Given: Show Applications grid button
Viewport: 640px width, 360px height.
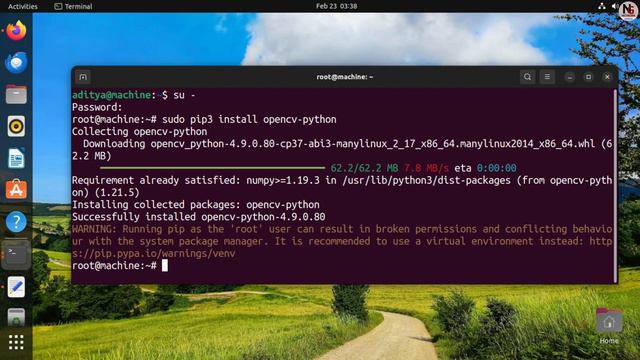Looking at the screenshot, I should click(16, 342).
